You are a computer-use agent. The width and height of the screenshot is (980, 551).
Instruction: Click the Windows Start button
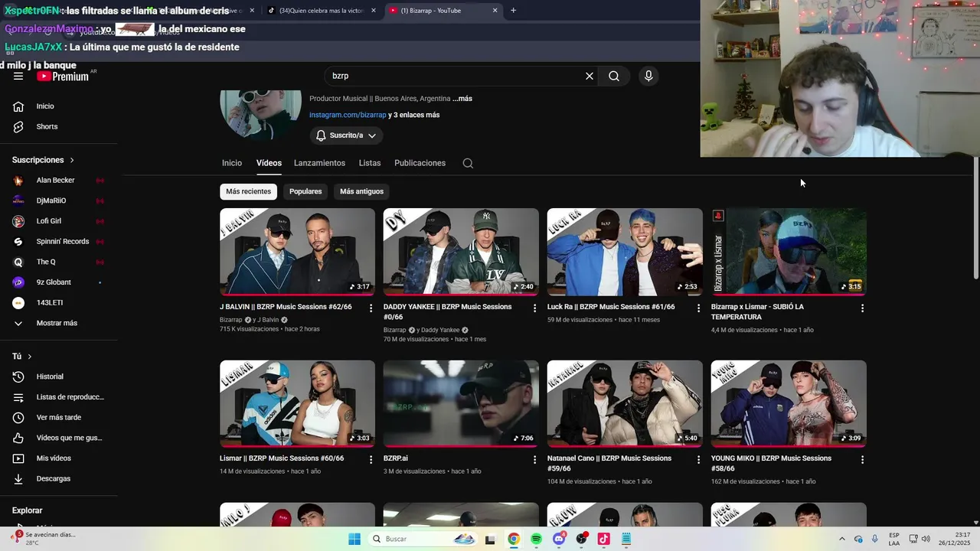pyautogui.click(x=354, y=539)
